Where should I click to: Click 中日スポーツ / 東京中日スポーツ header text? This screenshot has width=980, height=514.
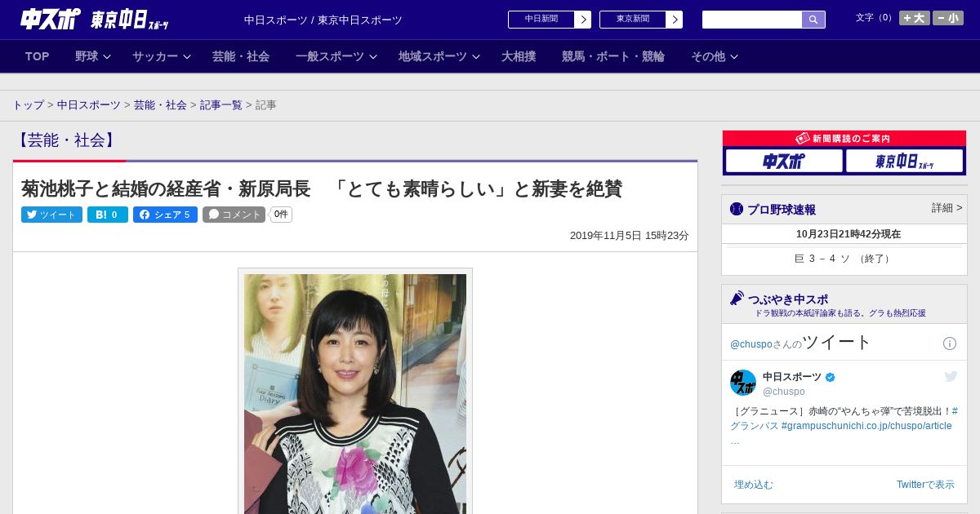(323, 20)
